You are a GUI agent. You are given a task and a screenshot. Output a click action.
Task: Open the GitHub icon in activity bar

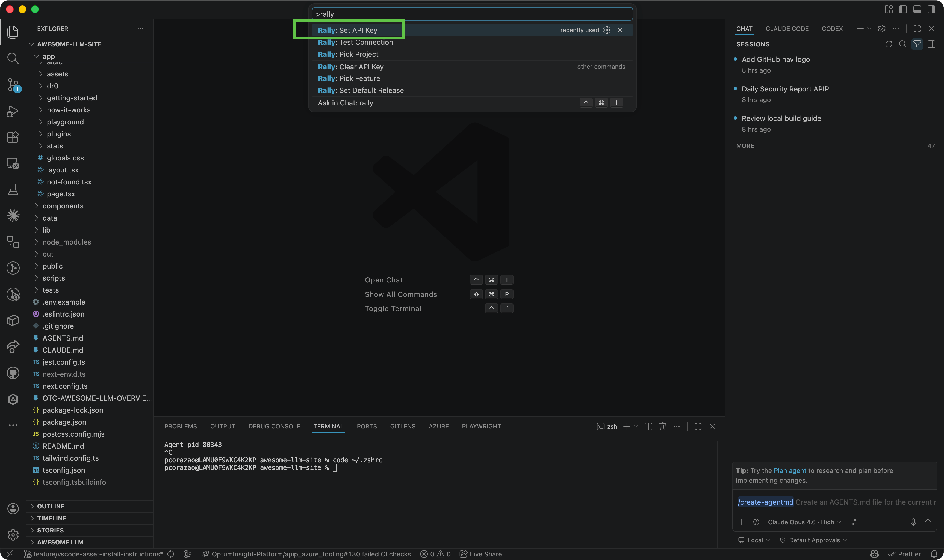pos(13,373)
